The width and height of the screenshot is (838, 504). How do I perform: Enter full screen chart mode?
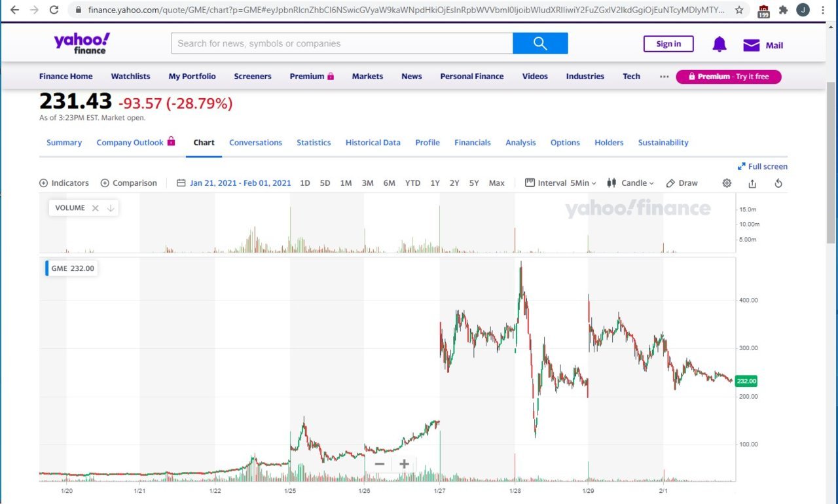[x=763, y=166]
